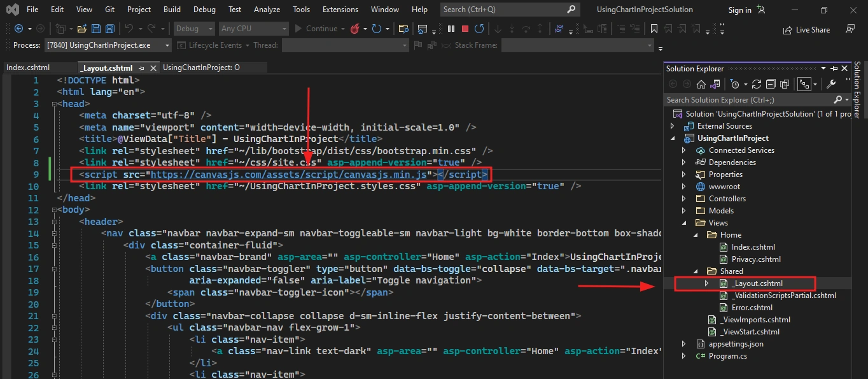Screen dimensions: 868x379
Task: Click the browser window icon in toolbar
Action: point(423,29)
